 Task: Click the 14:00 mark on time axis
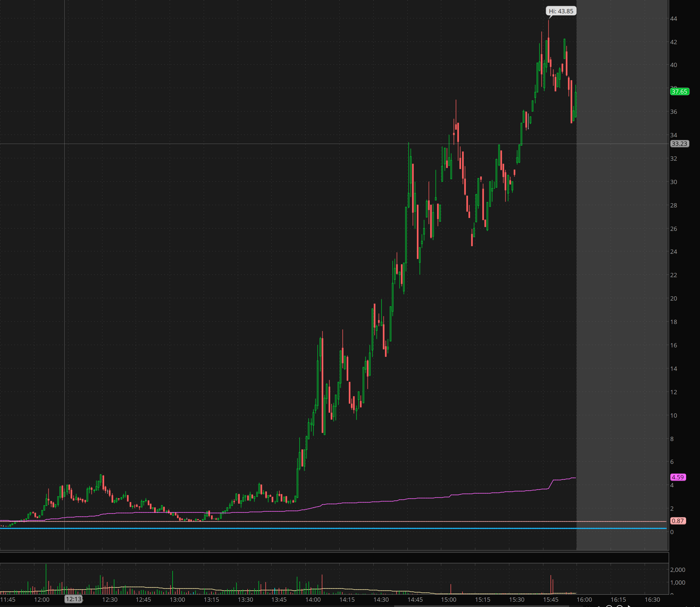(313, 600)
